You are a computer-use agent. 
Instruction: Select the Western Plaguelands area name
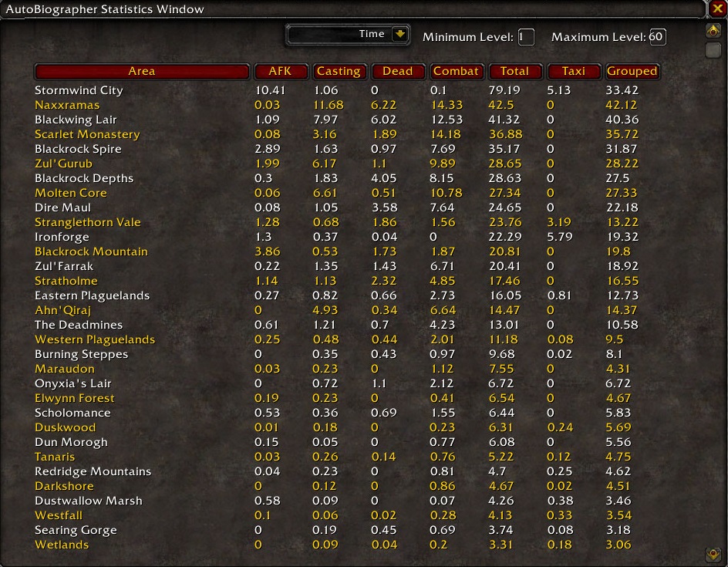(95, 339)
